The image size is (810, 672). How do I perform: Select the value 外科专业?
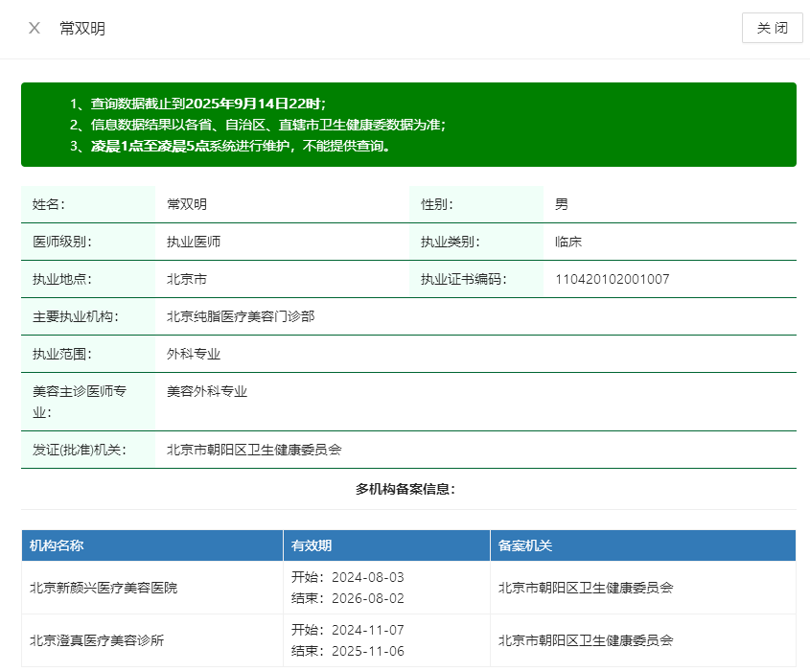194,354
